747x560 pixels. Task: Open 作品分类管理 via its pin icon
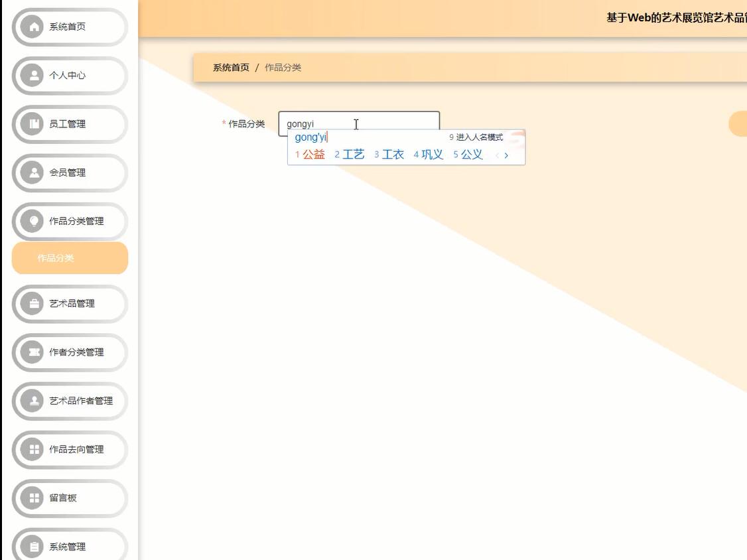pyautogui.click(x=33, y=221)
